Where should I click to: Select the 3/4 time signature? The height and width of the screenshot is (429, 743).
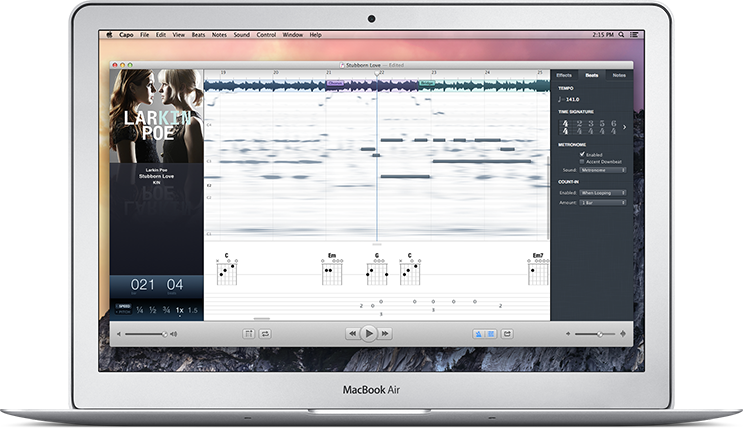pyautogui.click(x=590, y=127)
